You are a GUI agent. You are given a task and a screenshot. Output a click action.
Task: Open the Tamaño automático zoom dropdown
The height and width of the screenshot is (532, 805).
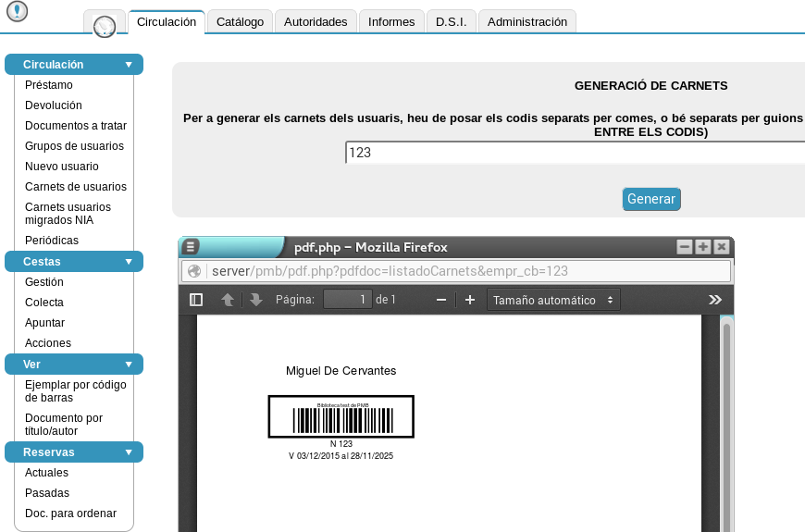[553, 300]
